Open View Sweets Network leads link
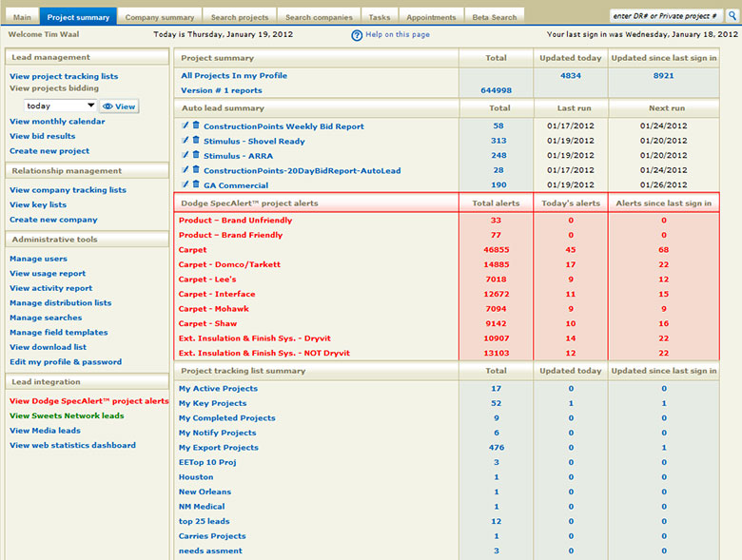The height and width of the screenshot is (560, 742). pyautogui.click(x=67, y=415)
